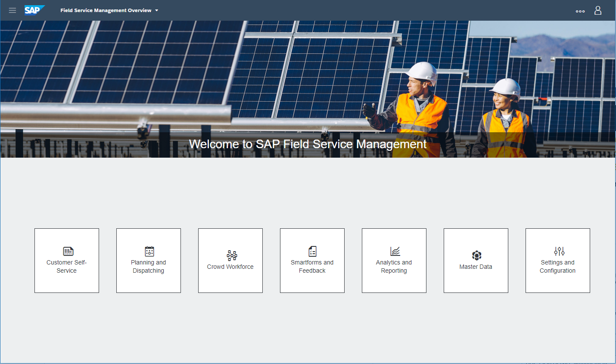616x364 pixels.
Task: Click the Welcome to SAP banner image
Action: 308,89
